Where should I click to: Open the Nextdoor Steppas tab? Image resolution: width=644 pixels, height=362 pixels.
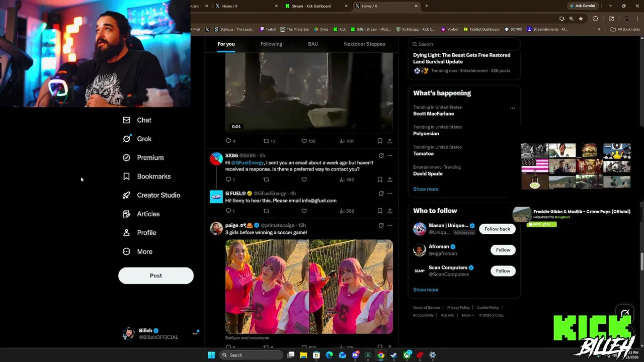tap(364, 44)
